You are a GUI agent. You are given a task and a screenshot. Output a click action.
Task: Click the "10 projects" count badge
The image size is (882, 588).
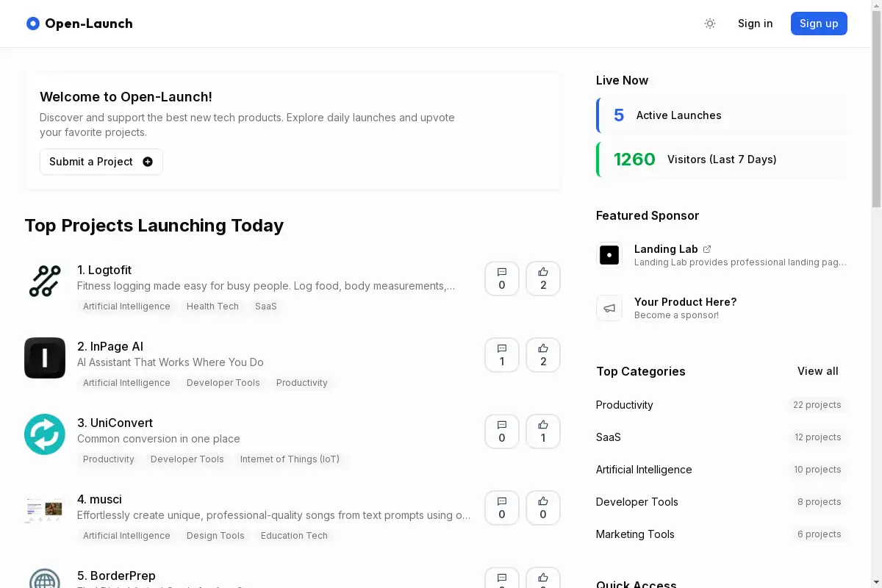(x=817, y=470)
